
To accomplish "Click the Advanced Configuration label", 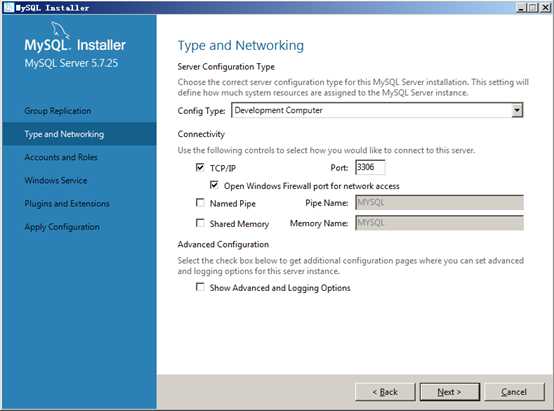I will coord(223,245).
